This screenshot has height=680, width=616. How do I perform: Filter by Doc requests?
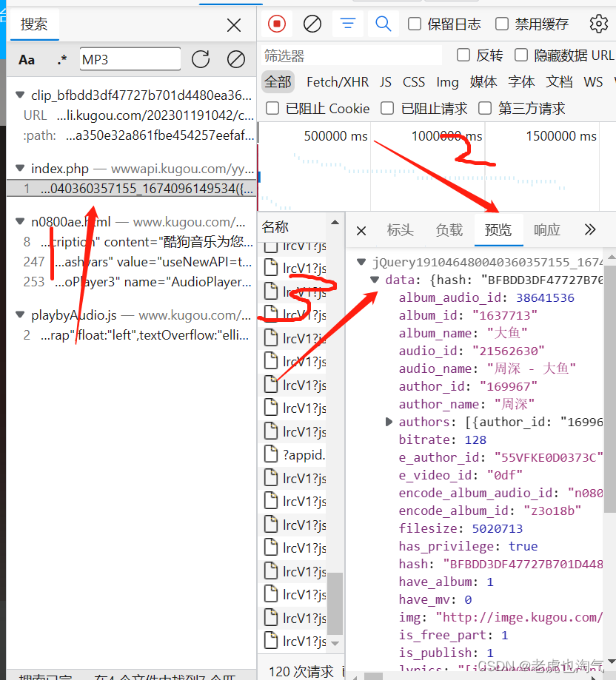[x=559, y=82]
